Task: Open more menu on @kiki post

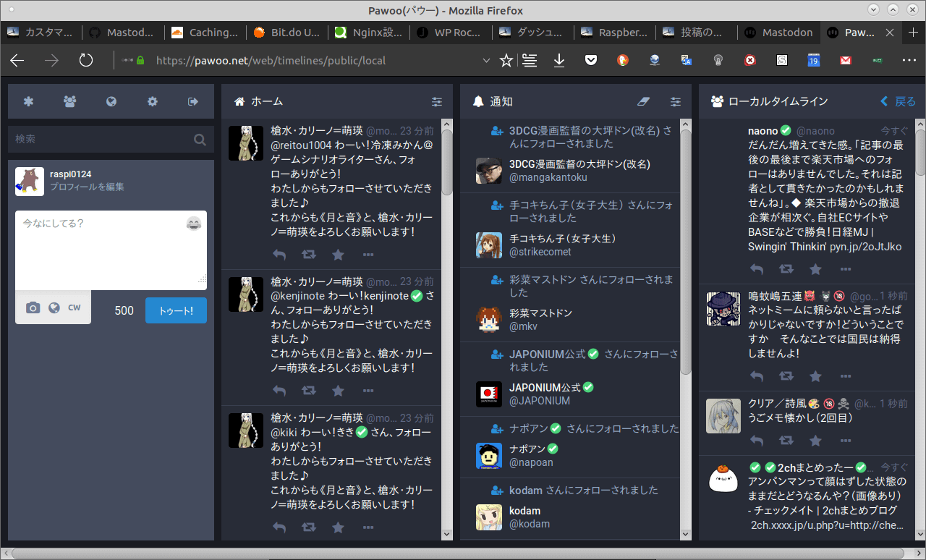Action: coord(368,527)
